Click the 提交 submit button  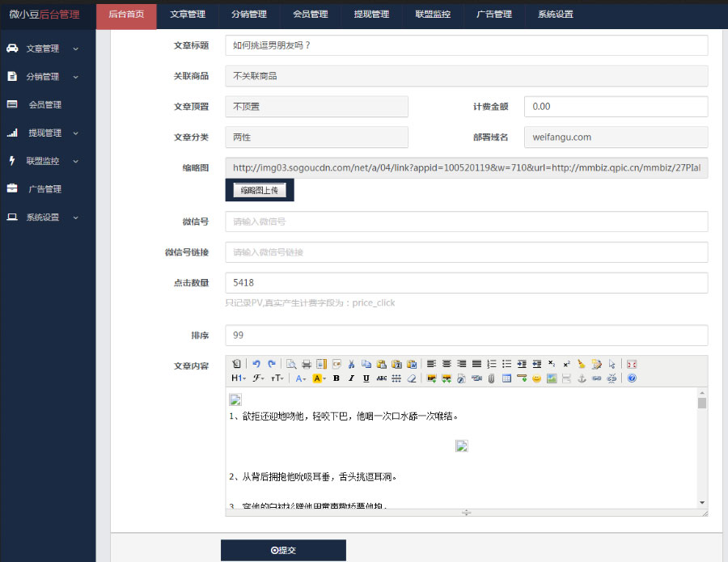pyautogui.click(x=283, y=549)
